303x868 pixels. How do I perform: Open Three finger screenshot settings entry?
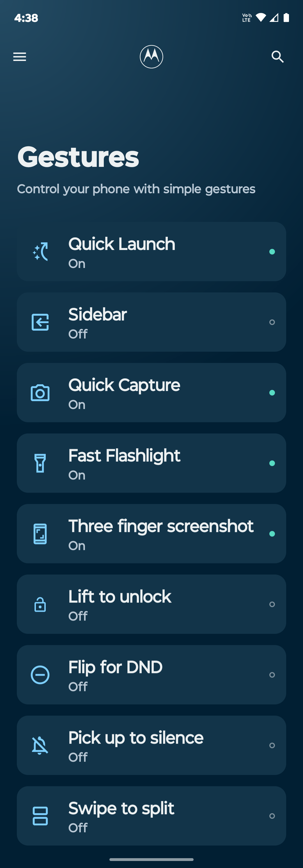pos(151,534)
